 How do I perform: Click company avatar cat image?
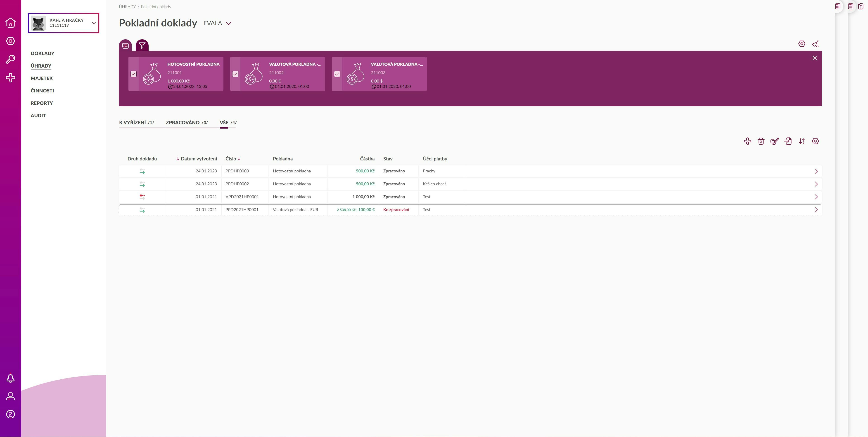(x=38, y=23)
